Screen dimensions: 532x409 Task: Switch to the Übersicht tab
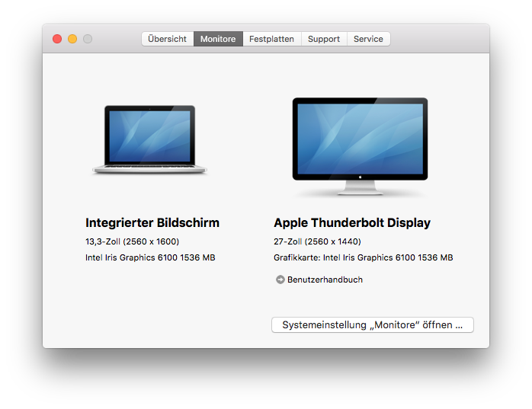tap(167, 39)
